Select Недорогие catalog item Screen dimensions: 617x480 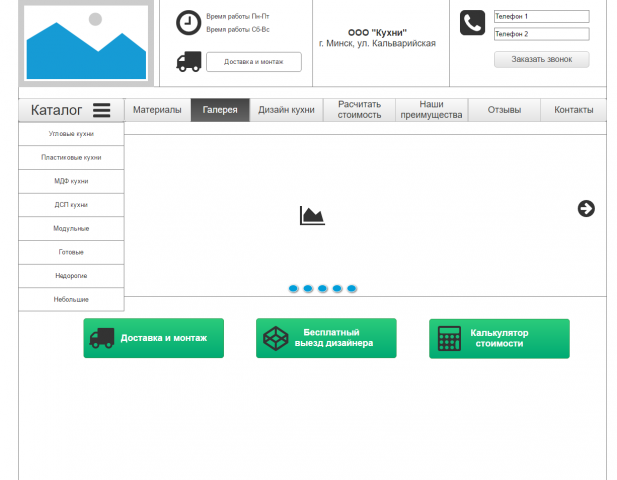click(x=71, y=275)
